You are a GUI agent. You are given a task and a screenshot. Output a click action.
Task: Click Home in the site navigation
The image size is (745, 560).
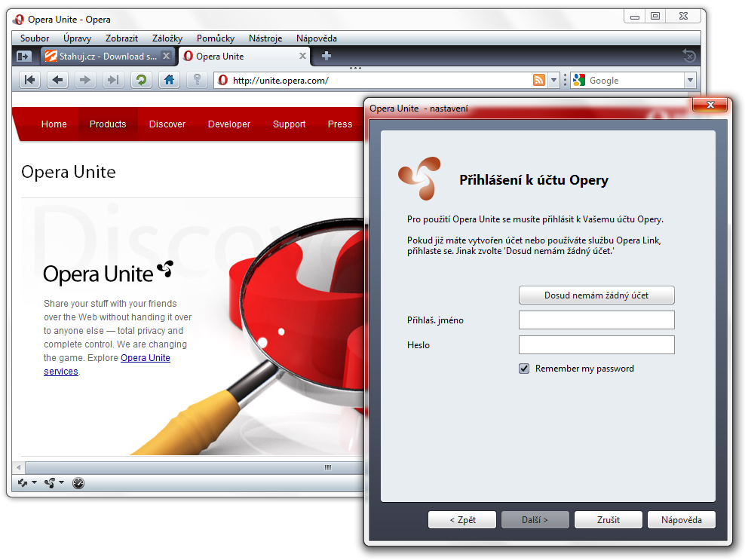click(x=54, y=124)
